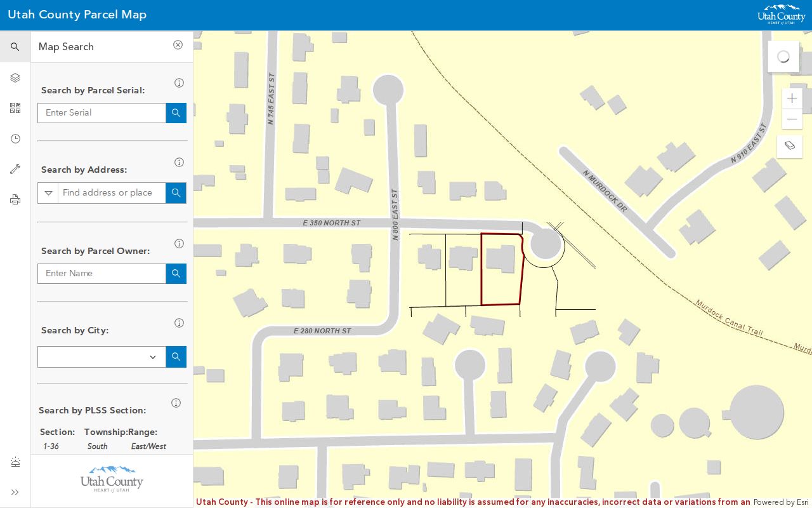Focus the Enter Name owner field
The image size is (812, 508).
pos(101,274)
